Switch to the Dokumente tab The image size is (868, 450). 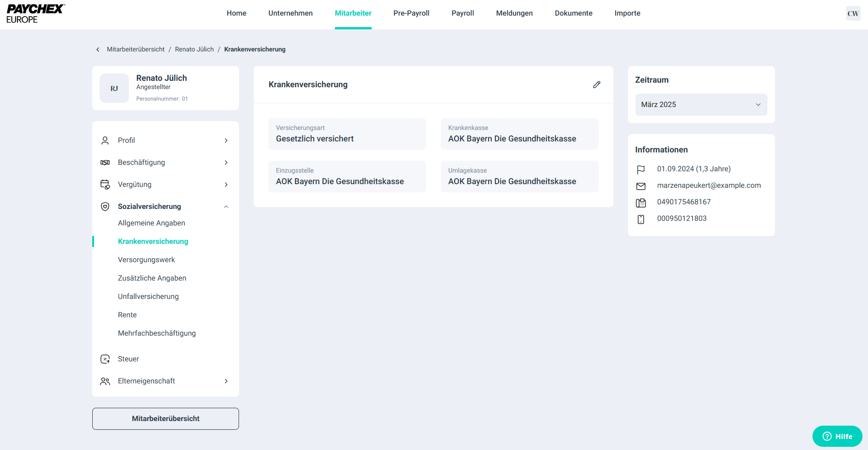573,13
